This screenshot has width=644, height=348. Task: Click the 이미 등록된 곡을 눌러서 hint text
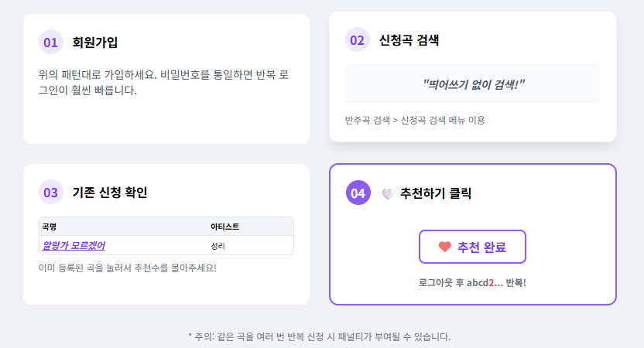point(127,268)
